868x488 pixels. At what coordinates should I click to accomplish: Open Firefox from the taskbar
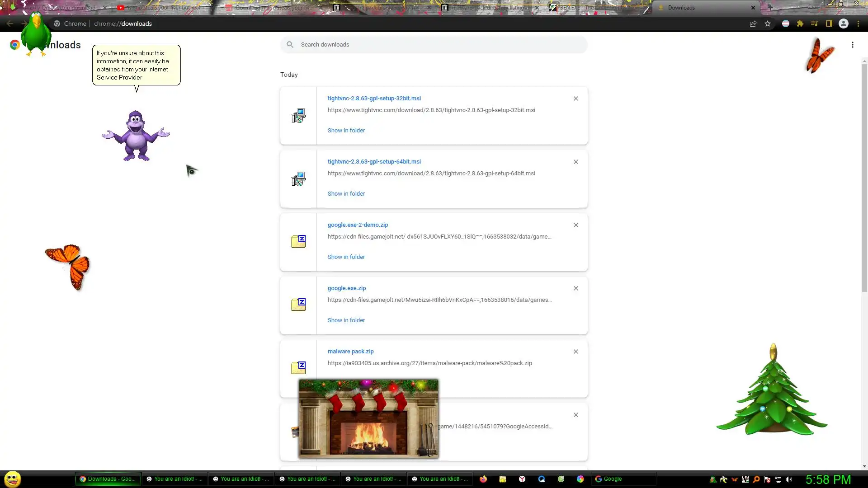pos(483,479)
